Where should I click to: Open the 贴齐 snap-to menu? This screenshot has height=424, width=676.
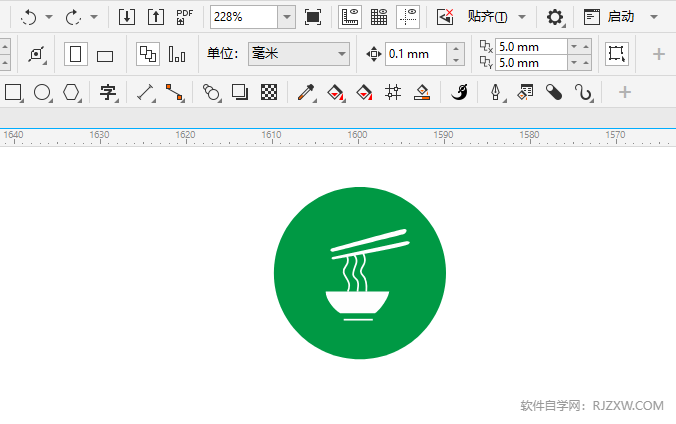pos(488,17)
